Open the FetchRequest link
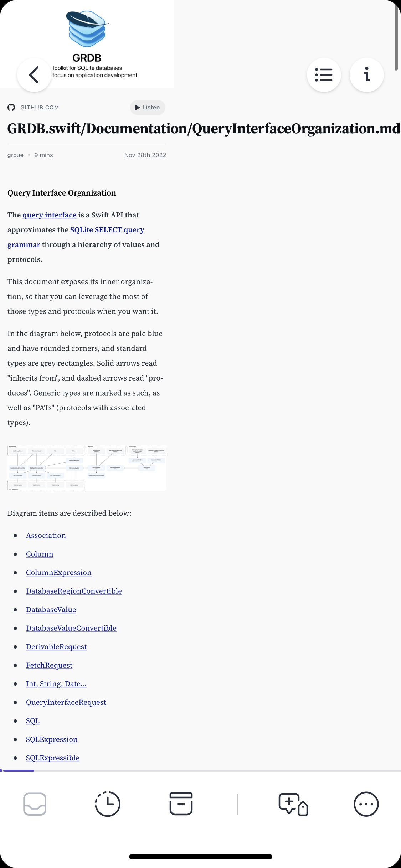Image resolution: width=401 pixels, height=868 pixels. click(49, 665)
